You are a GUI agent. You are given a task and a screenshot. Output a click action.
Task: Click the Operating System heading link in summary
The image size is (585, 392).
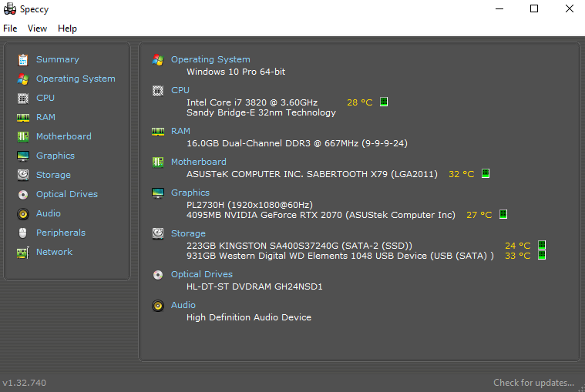210,59
